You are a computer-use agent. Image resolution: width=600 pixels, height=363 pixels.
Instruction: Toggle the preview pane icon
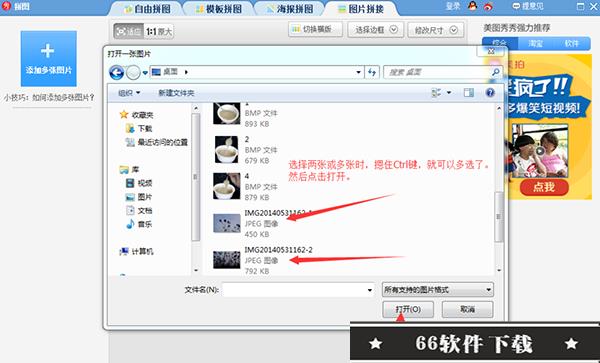point(468,93)
